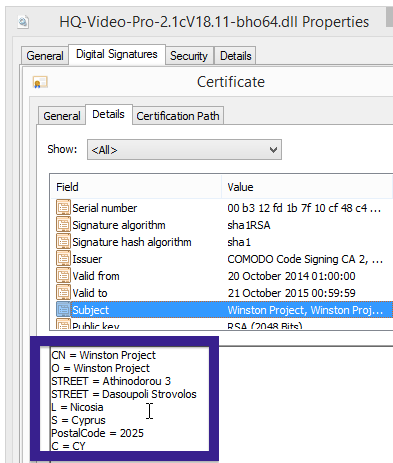Select the Serial number row label
The image size is (393, 463).
pos(105,208)
